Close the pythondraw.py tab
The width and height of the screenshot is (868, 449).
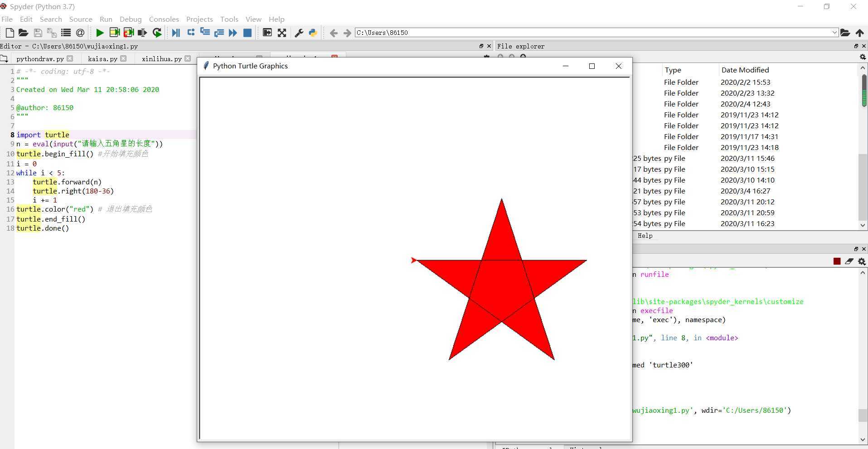coord(70,58)
